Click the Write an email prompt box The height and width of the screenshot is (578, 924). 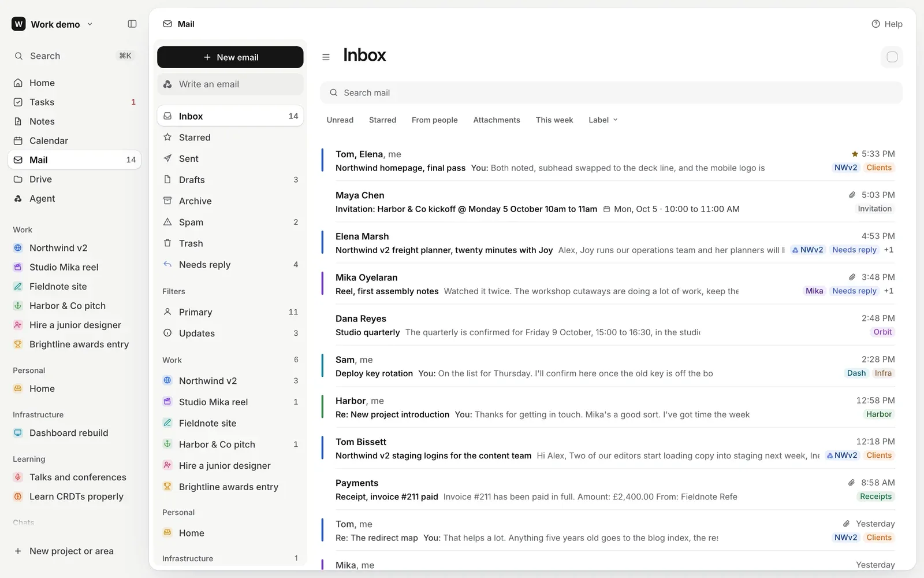tap(230, 84)
